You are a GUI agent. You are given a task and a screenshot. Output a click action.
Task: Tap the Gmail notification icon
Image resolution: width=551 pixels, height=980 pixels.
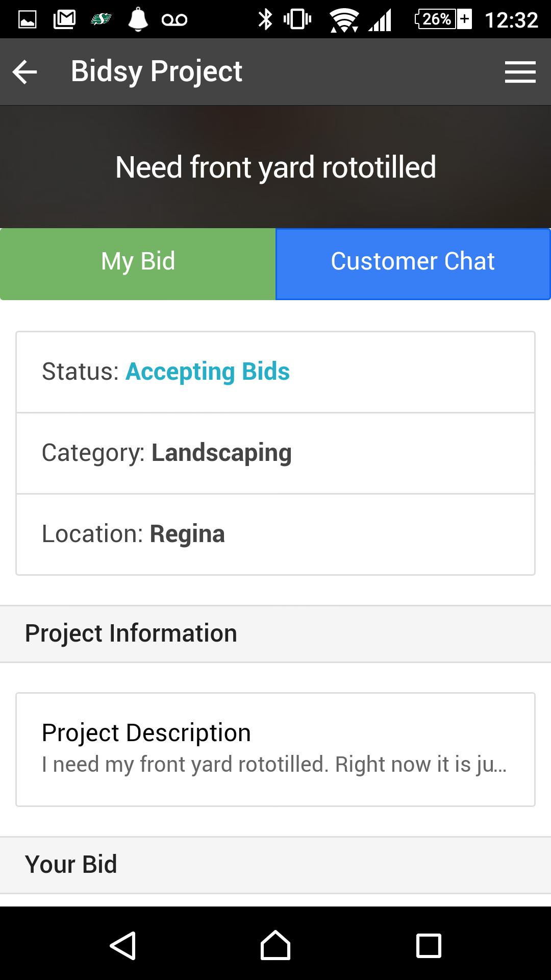pyautogui.click(x=64, y=19)
